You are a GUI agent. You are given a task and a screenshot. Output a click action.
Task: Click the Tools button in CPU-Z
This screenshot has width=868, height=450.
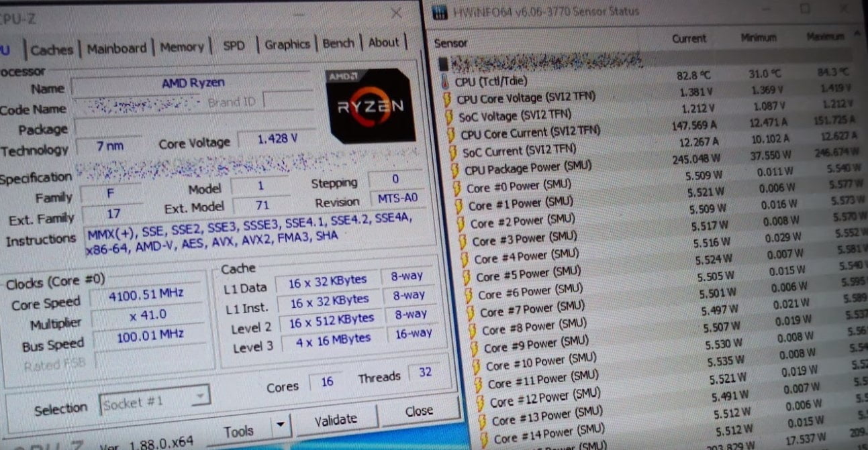click(x=238, y=431)
